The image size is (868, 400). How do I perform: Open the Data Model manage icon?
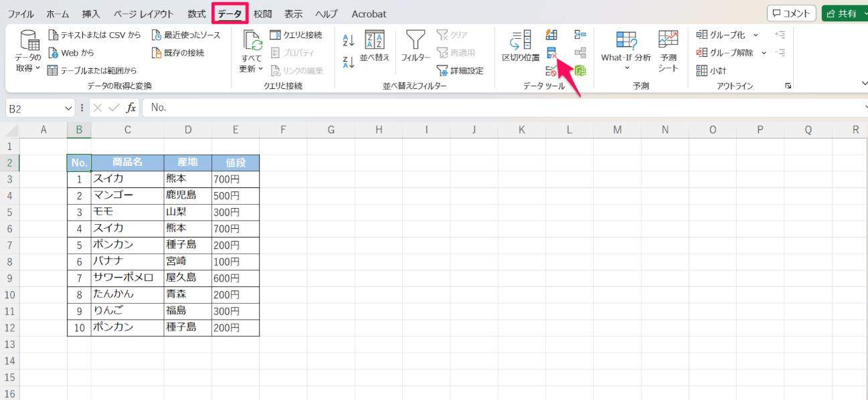pyautogui.click(x=580, y=71)
